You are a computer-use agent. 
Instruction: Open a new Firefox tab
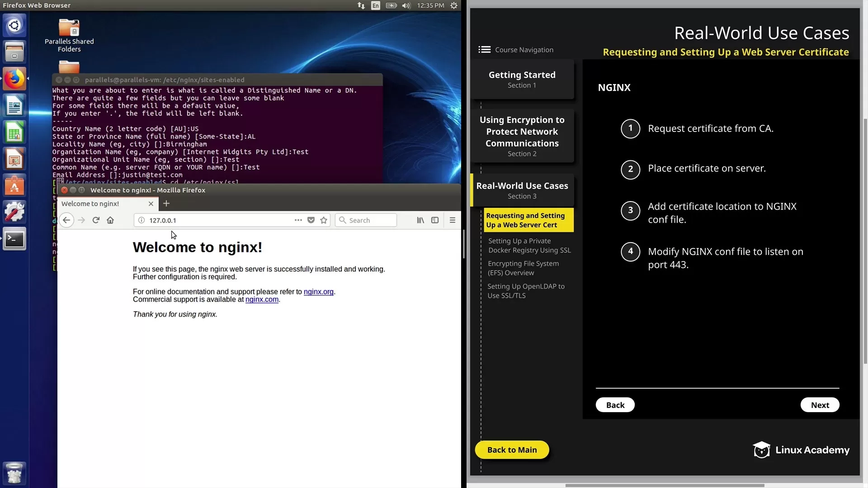pos(166,203)
